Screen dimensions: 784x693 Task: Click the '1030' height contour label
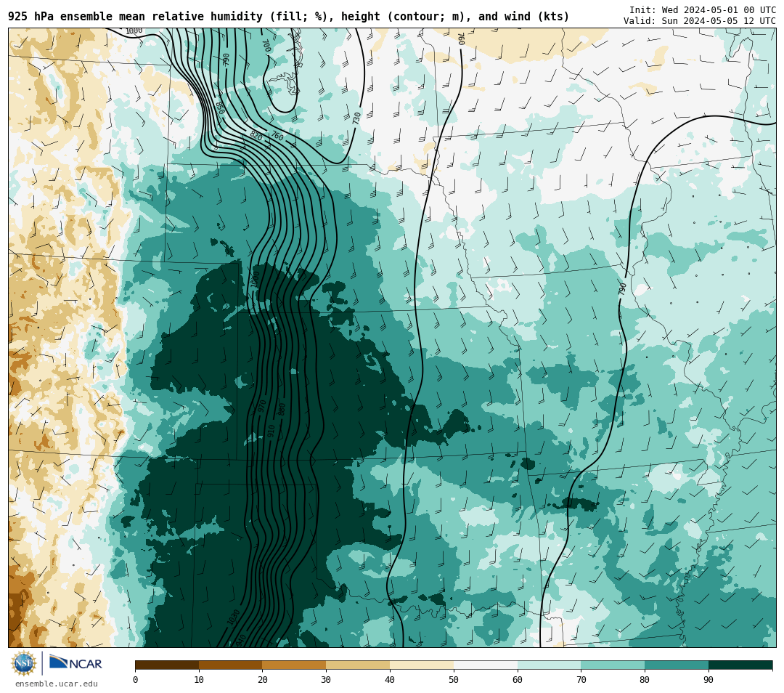234,617
